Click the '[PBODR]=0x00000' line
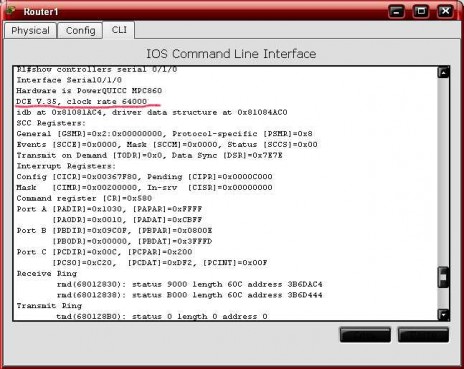The image size is (464, 369). (132, 241)
